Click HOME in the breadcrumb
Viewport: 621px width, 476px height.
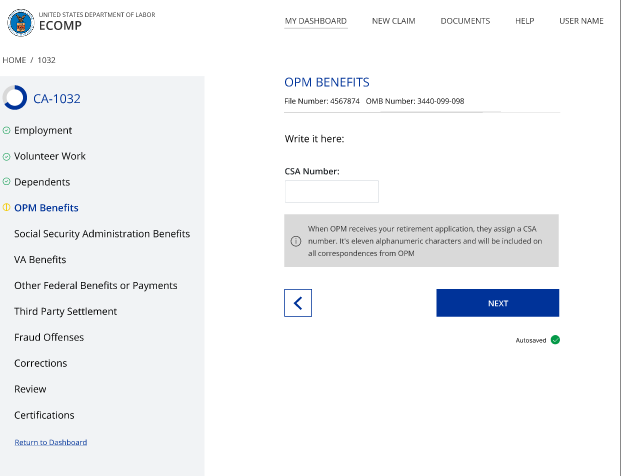coord(14,60)
